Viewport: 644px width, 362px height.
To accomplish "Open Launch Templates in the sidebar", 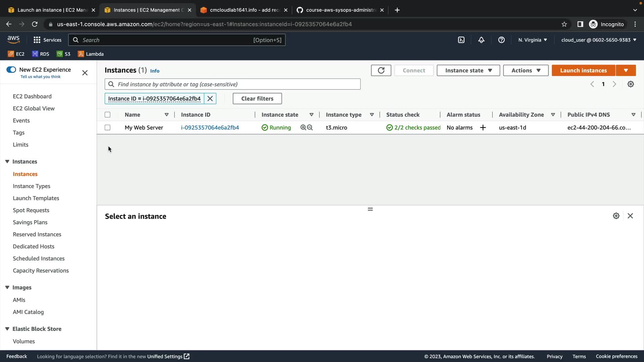I will pyautogui.click(x=36, y=198).
